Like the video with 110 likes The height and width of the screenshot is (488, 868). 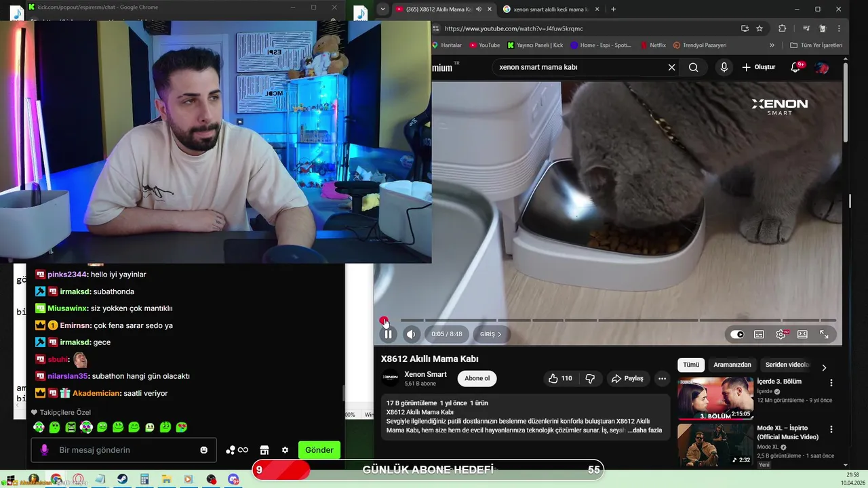[560, 378]
